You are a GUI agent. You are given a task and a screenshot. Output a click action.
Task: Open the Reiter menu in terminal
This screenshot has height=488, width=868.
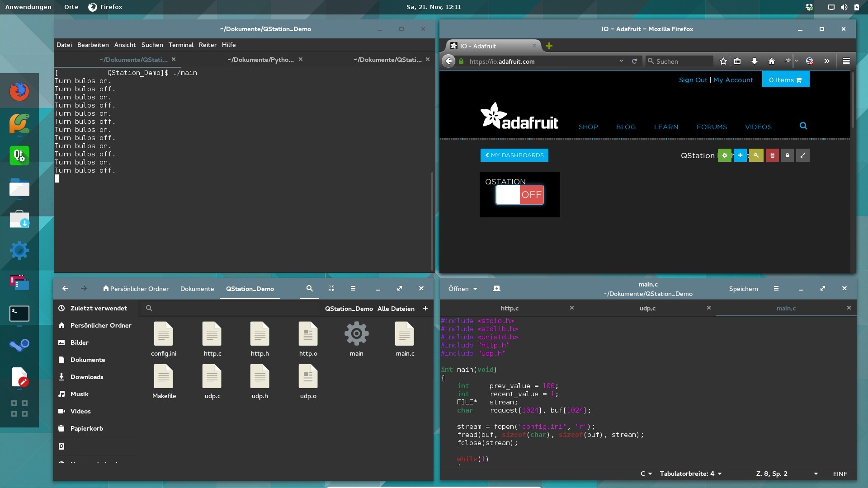point(208,45)
